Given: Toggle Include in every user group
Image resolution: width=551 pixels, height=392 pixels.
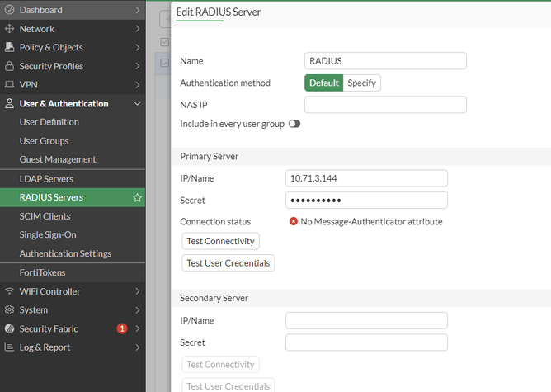Looking at the screenshot, I should [x=294, y=124].
